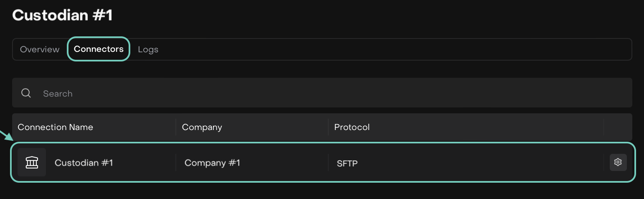Image resolution: width=644 pixels, height=199 pixels.
Task: Click the divider between Company and Protocol headers
Action: point(328,127)
